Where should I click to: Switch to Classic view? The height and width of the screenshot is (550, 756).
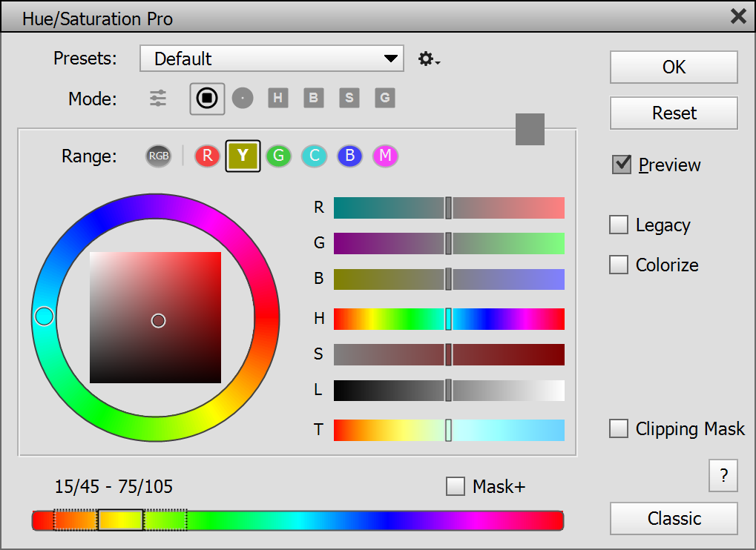click(674, 518)
